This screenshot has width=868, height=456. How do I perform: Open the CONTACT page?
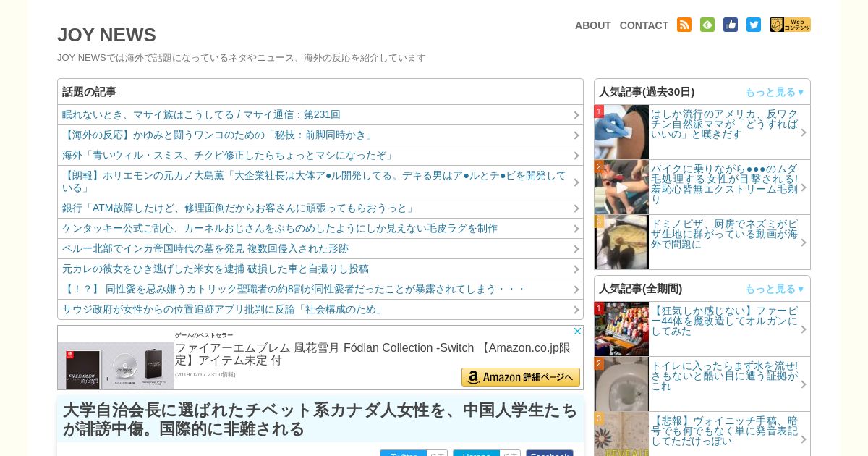click(x=644, y=25)
